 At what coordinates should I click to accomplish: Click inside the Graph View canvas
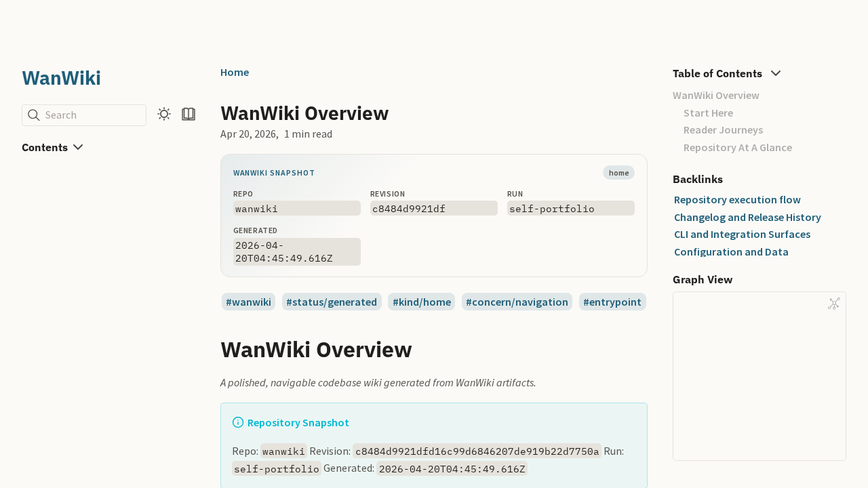[x=759, y=376]
